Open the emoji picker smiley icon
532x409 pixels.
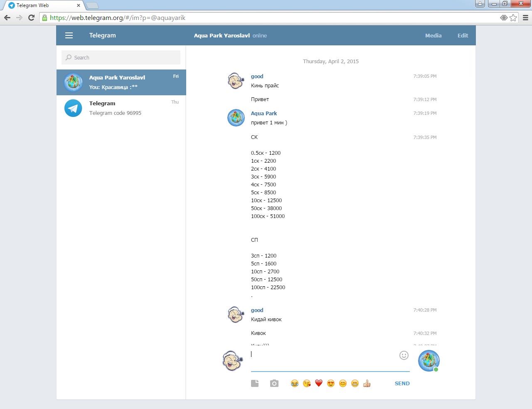pyautogui.click(x=404, y=355)
